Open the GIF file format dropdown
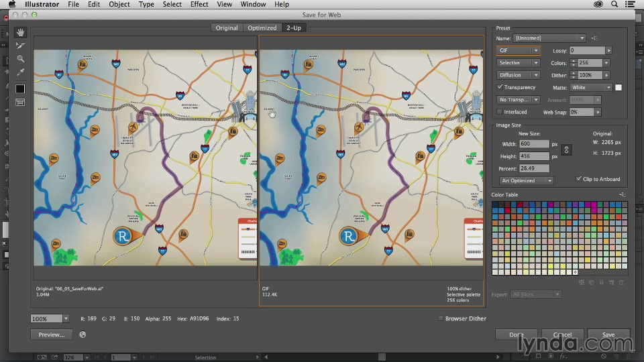The height and width of the screenshot is (362, 644). click(519, 50)
